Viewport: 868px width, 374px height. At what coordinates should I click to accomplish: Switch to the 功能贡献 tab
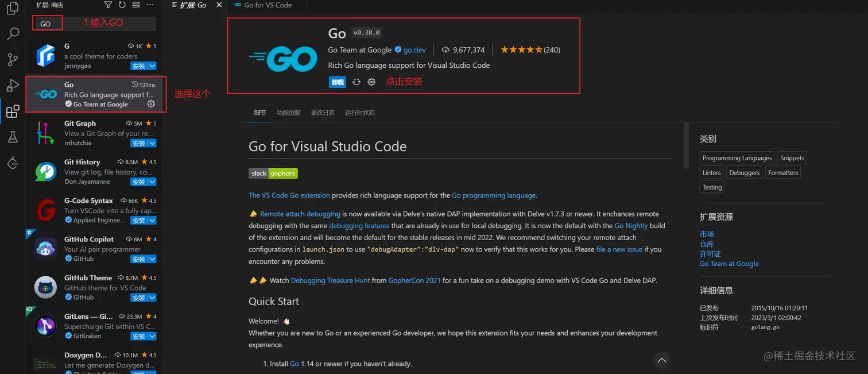click(288, 113)
